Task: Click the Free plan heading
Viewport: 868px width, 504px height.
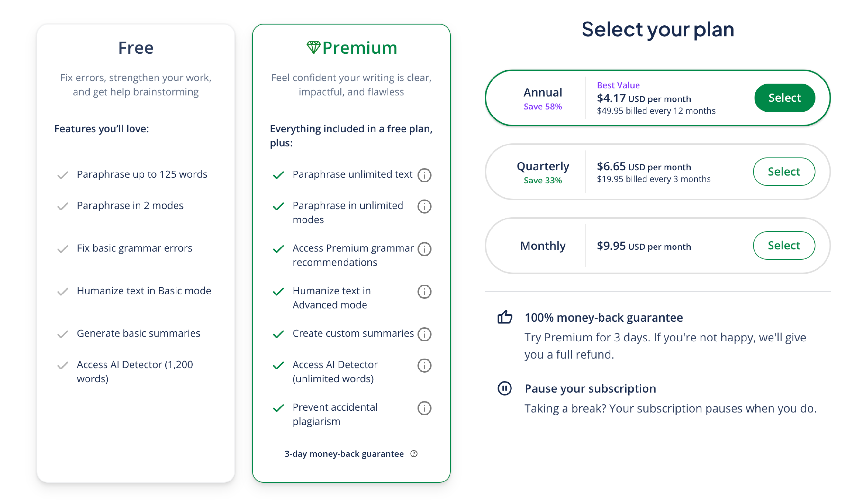Action: pyautogui.click(x=136, y=48)
